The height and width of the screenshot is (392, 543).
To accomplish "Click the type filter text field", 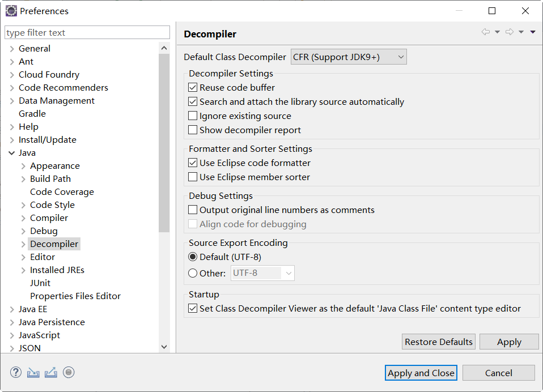I will pos(87,32).
